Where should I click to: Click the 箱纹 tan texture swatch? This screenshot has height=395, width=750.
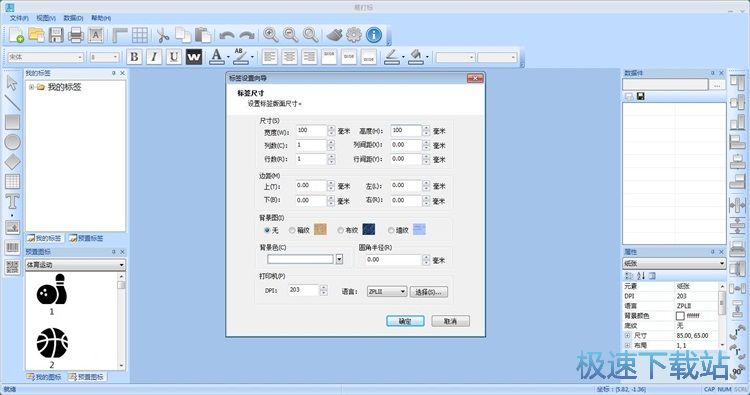click(x=320, y=230)
